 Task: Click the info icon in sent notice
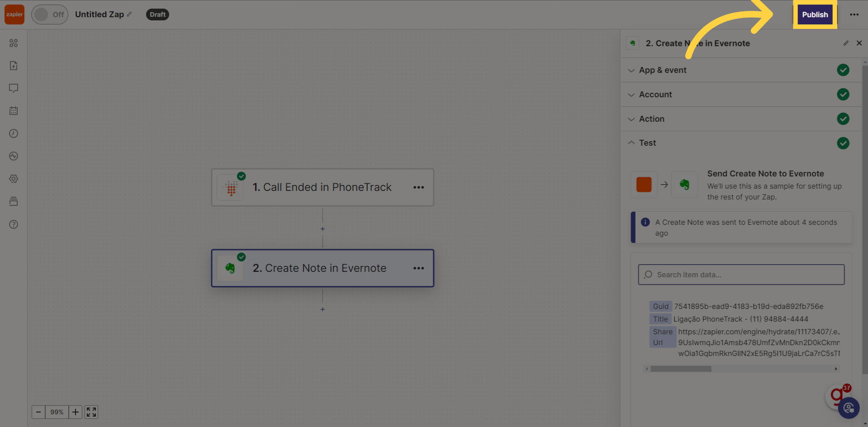(x=645, y=222)
